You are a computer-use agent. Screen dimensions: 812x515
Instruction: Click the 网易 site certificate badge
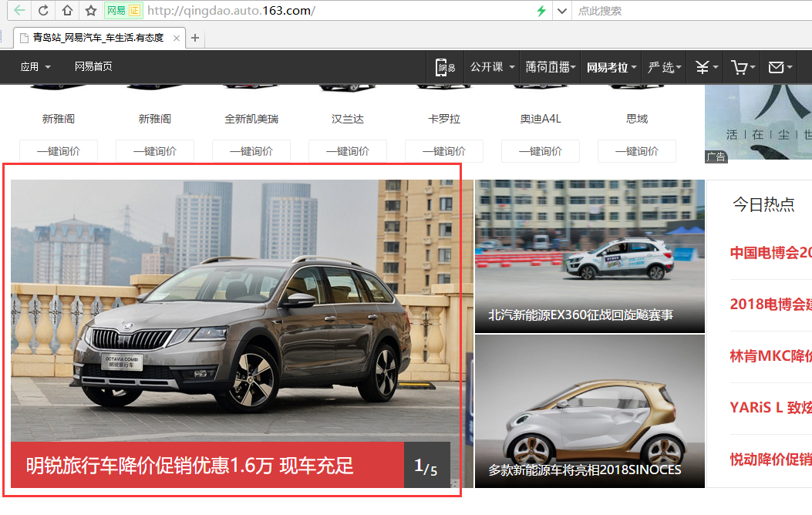[x=123, y=10]
